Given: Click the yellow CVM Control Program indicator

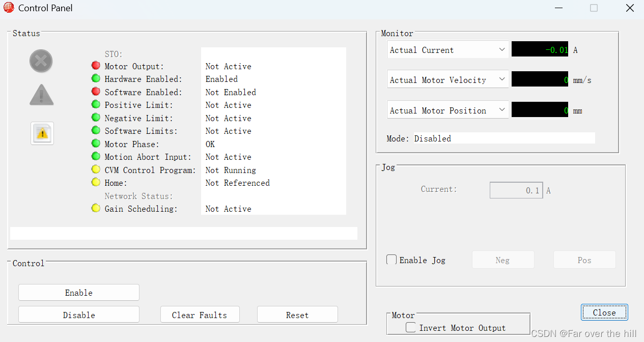Looking at the screenshot, I should (96, 169).
